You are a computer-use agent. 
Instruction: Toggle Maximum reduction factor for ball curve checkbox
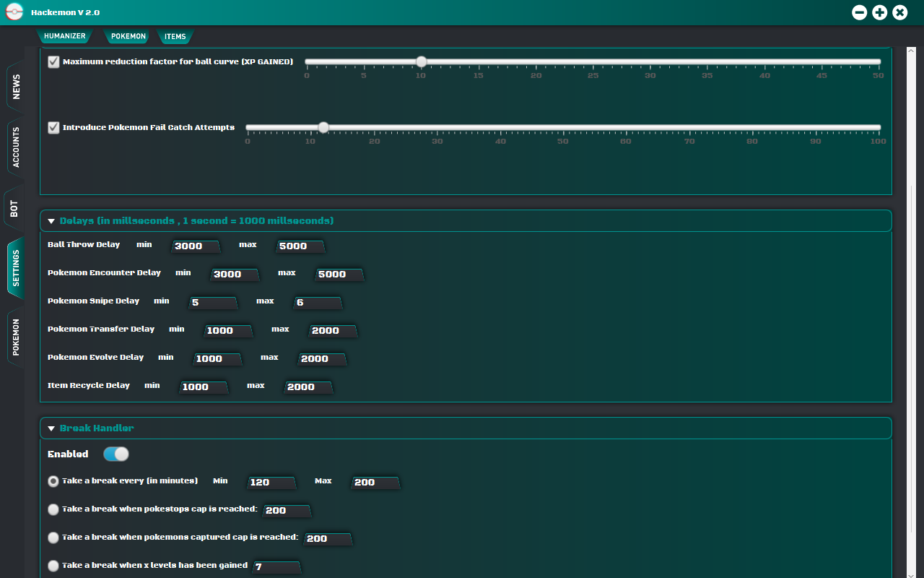click(x=53, y=62)
